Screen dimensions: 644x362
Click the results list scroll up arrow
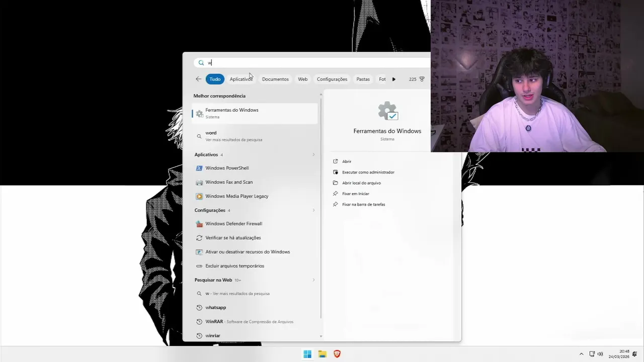click(321, 94)
